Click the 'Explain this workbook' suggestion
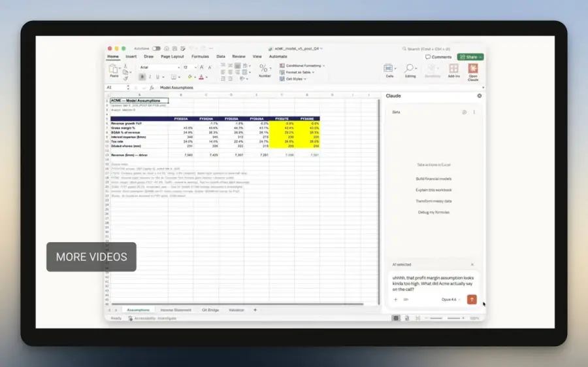 click(434, 190)
